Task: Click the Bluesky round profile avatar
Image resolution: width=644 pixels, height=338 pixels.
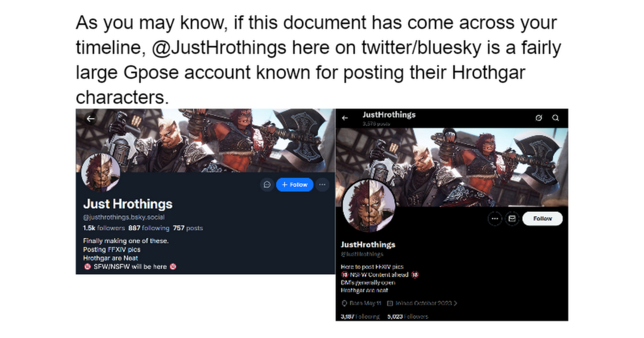Action: [x=101, y=172]
